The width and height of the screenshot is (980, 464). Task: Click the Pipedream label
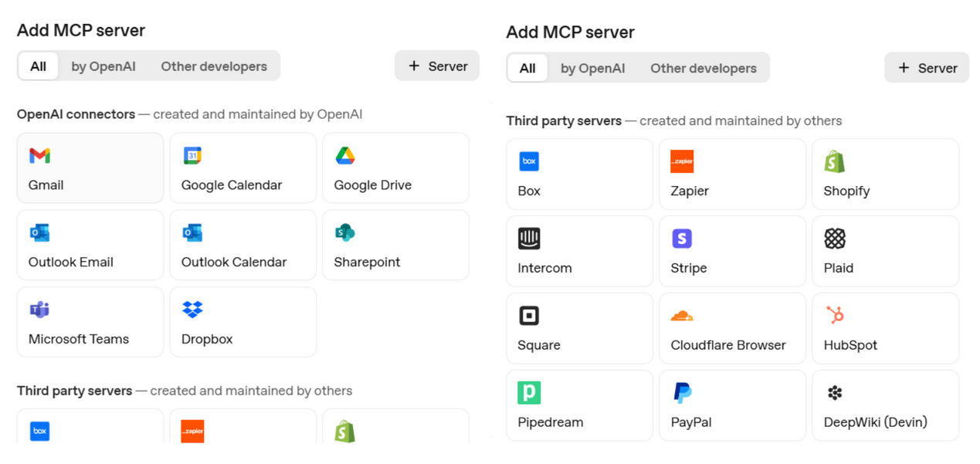(551, 422)
